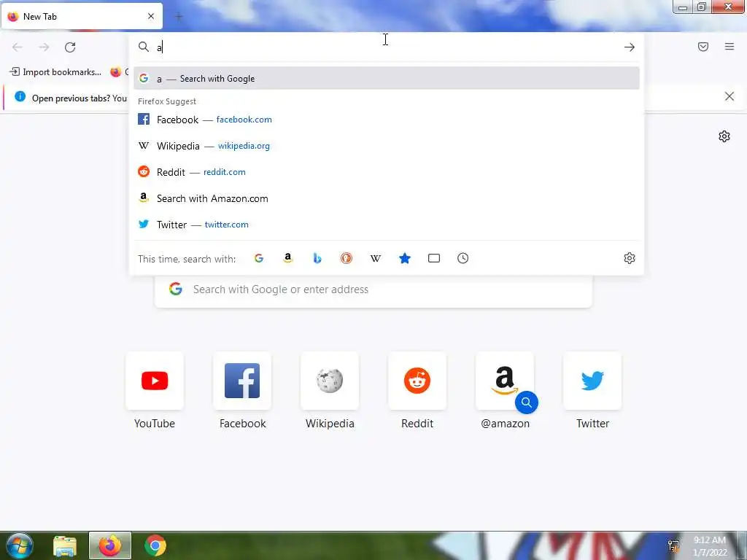Click the Windows Start button
747x560 pixels.
(x=20, y=545)
